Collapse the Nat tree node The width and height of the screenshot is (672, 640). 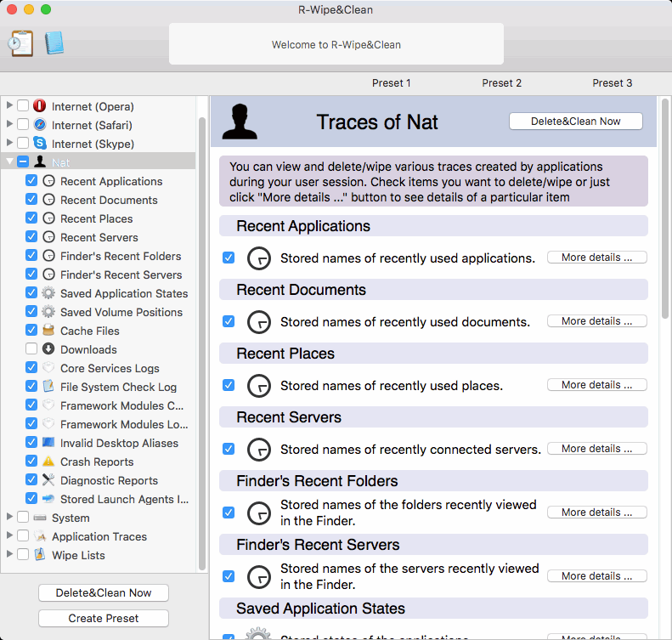click(x=9, y=161)
